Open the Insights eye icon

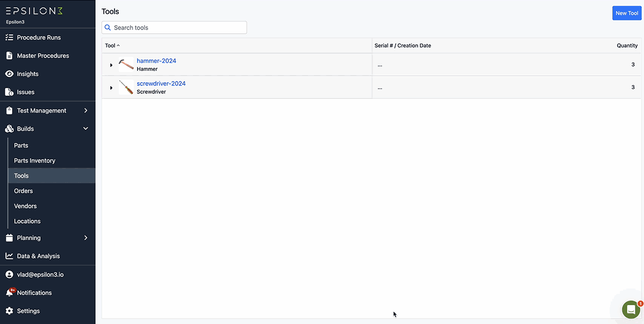9,74
